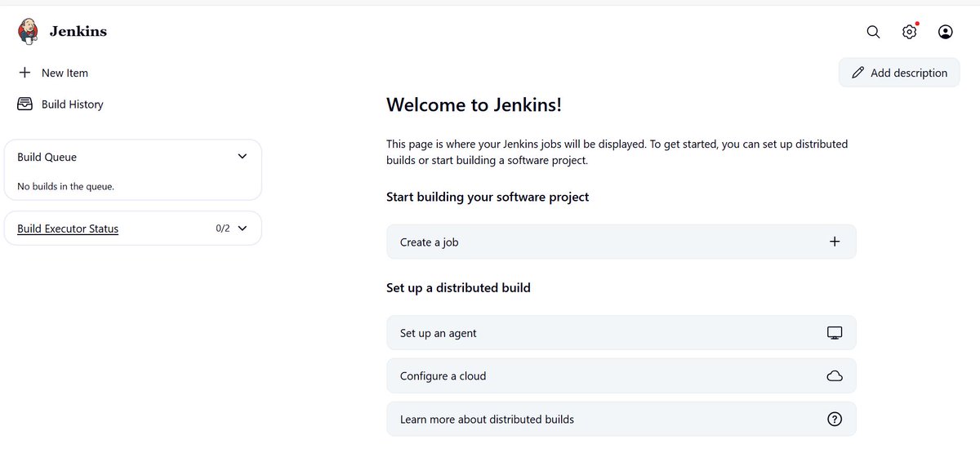The height and width of the screenshot is (453, 980).
Task: Collapse the Build Queue panel chevron
Action: pos(242,157)
